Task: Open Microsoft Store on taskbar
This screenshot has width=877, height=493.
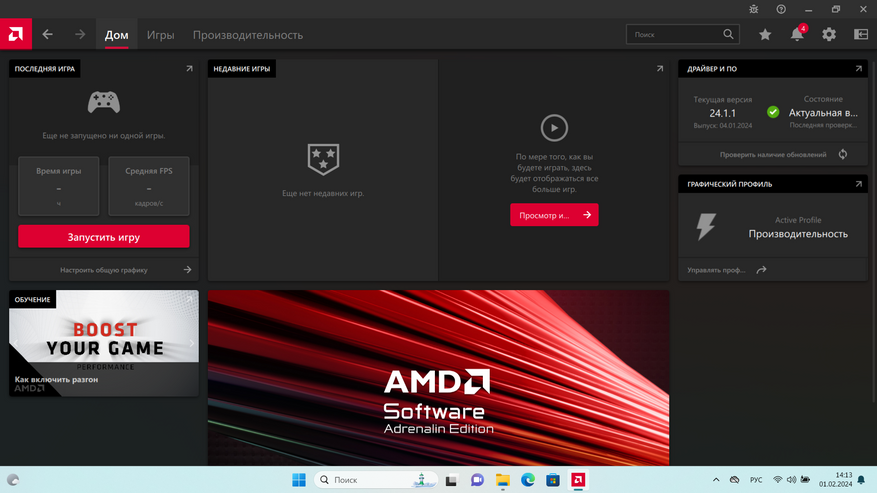Action: pos(553,480)
